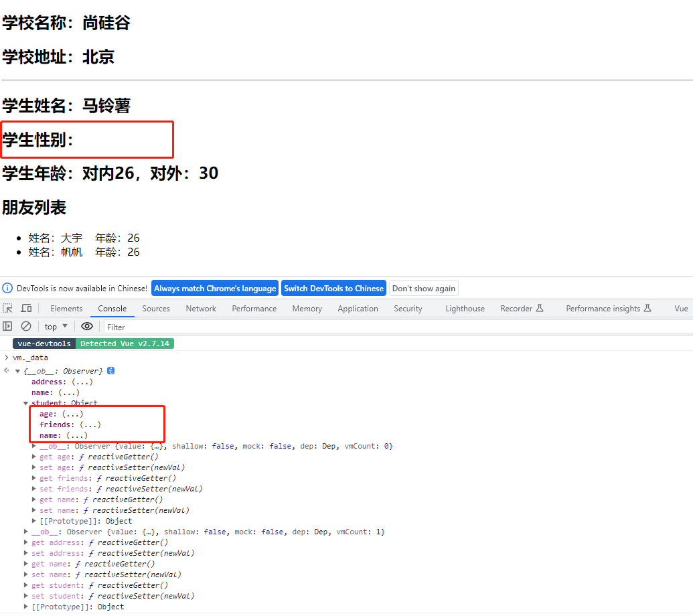Invoke getter for student name: (...)
The width and height of the screenshot is (693, 616).
77,435
